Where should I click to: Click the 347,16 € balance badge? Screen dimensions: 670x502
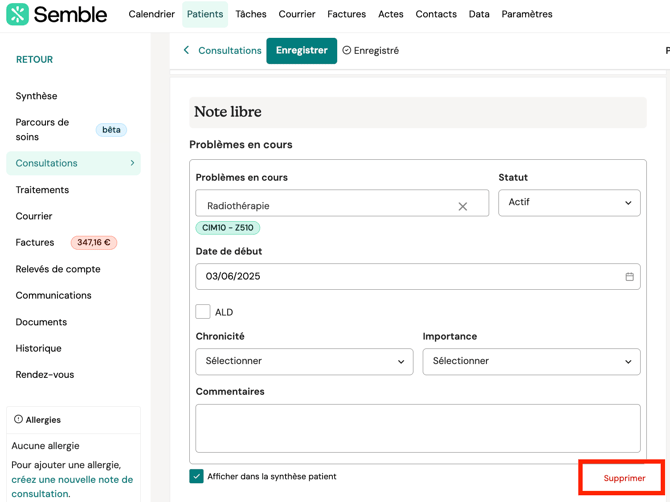point(94,242)
